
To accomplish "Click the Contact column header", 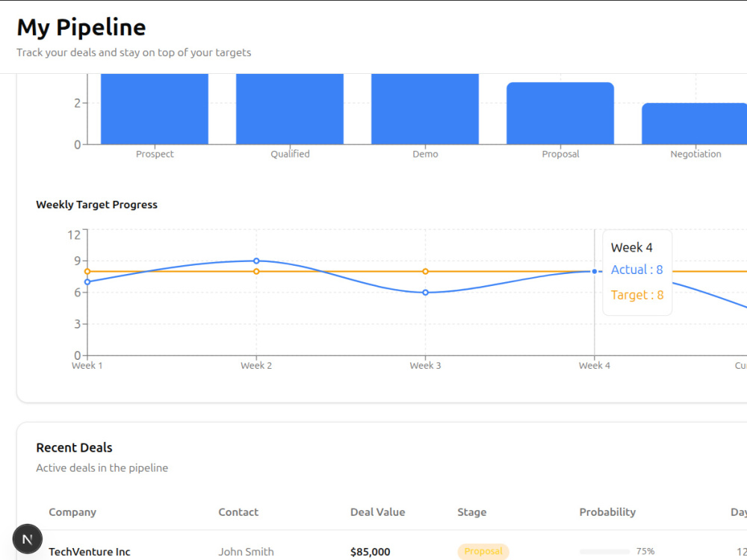I will 238,512.
